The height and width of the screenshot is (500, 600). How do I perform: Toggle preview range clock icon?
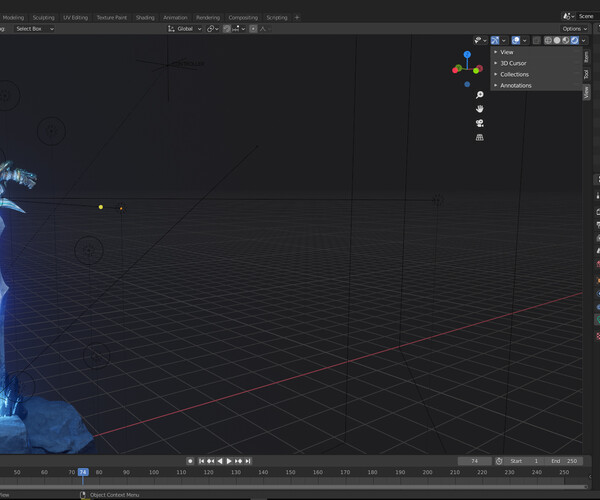click(499, 461)
